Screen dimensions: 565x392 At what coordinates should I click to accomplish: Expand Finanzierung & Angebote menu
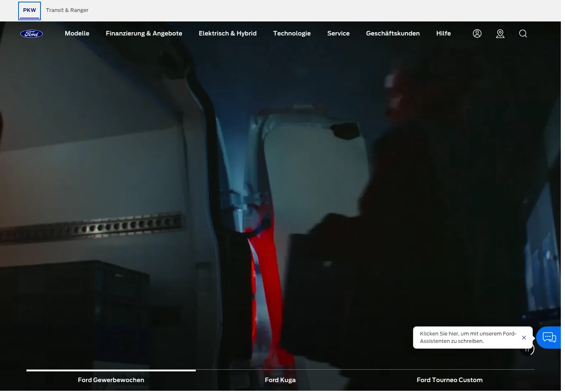[144, 33]
